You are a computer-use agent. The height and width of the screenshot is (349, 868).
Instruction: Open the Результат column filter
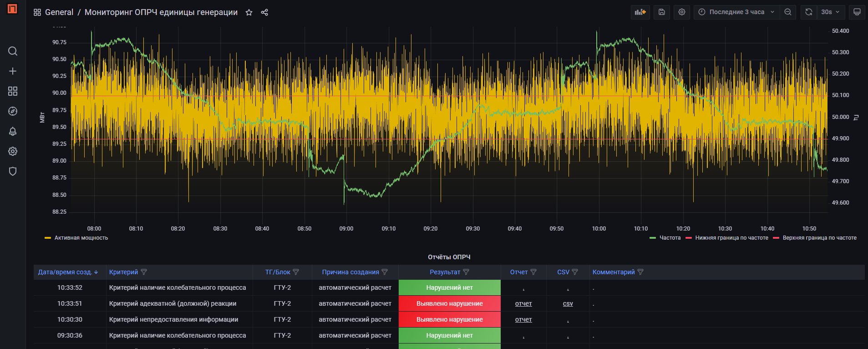pyautogui.click(x=466, y=272)
